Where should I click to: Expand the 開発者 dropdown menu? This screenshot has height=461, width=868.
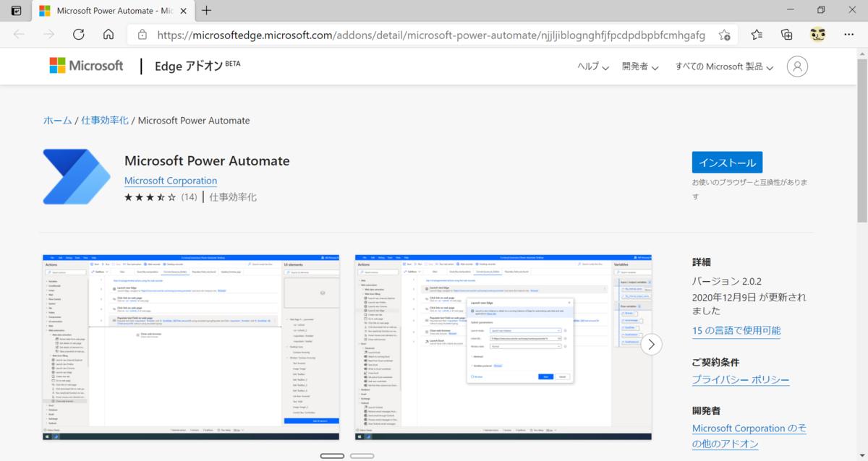point(640,66)
